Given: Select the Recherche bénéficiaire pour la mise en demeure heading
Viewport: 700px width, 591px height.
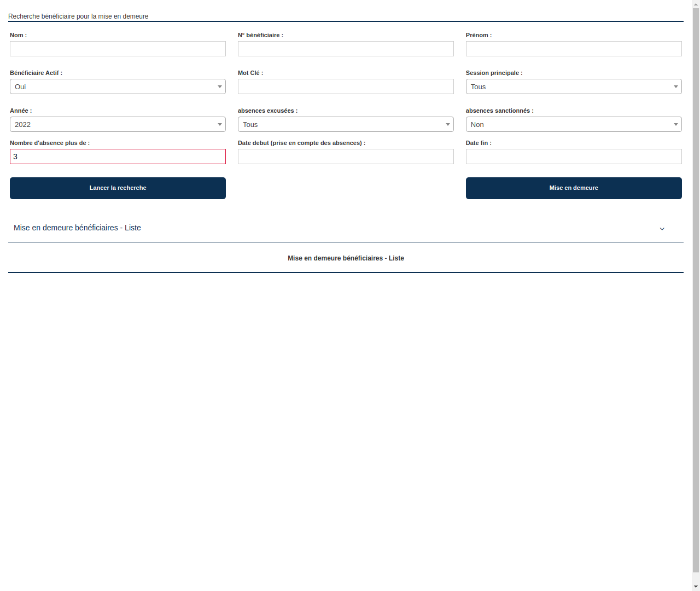Looking at the screenshot, I should pyautogui.click(x=78, y=16).
